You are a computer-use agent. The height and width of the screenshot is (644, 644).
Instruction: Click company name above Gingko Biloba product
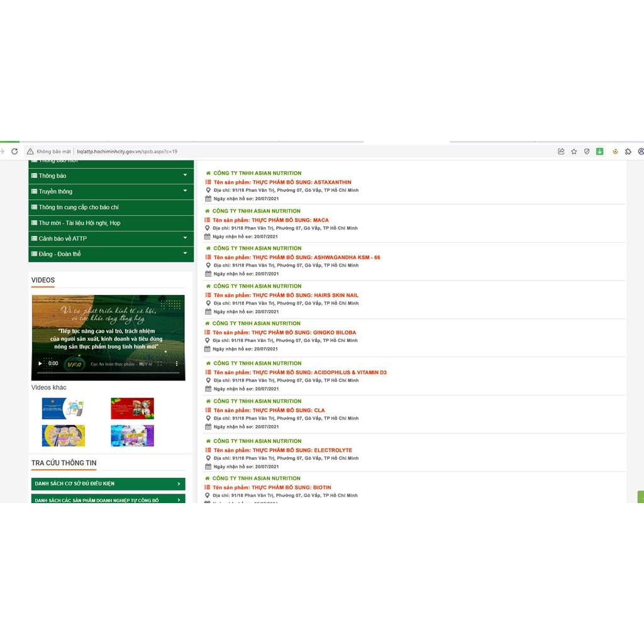coord(257,324)
